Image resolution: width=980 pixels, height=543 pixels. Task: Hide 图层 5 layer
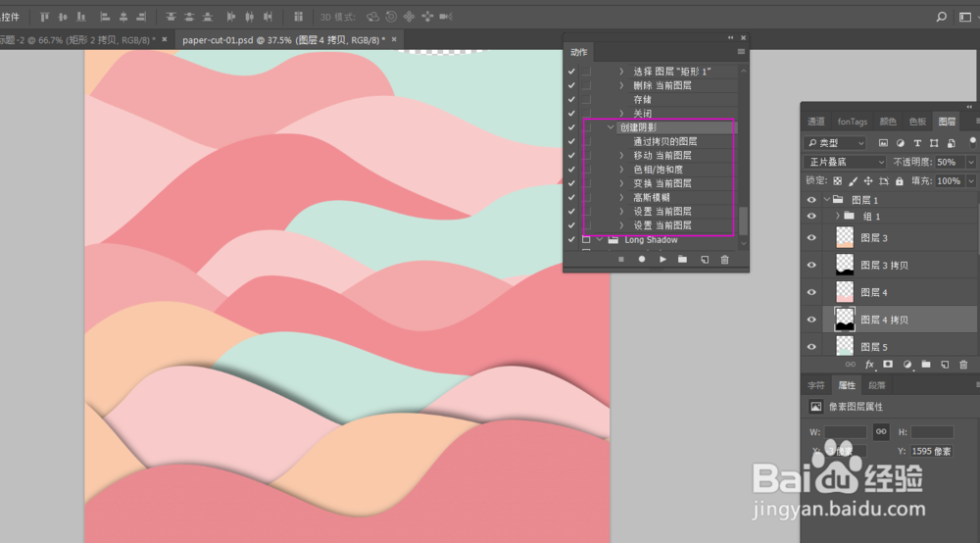tap(811, 347)
